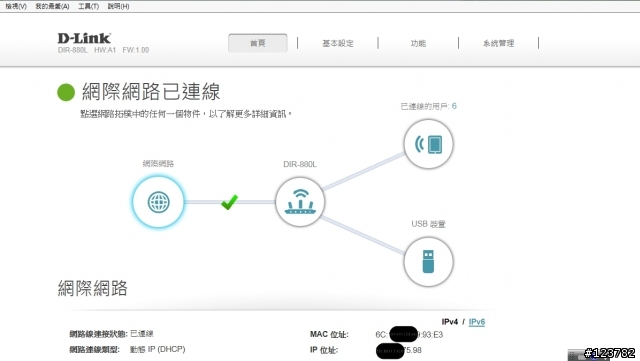The height and width of the screenshot is (361, 640).
Task: Click the D-Link logo
Action: (84, 38)
